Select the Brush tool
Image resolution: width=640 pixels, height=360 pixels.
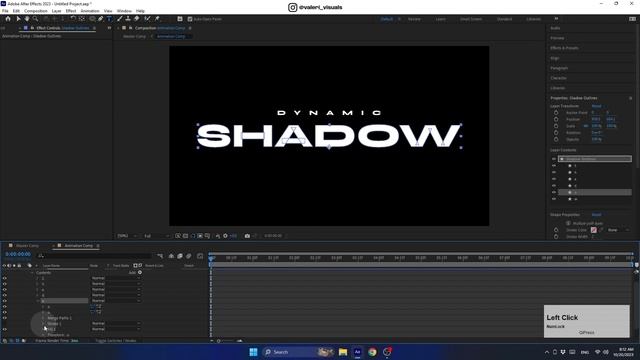[x=120, y=19]
